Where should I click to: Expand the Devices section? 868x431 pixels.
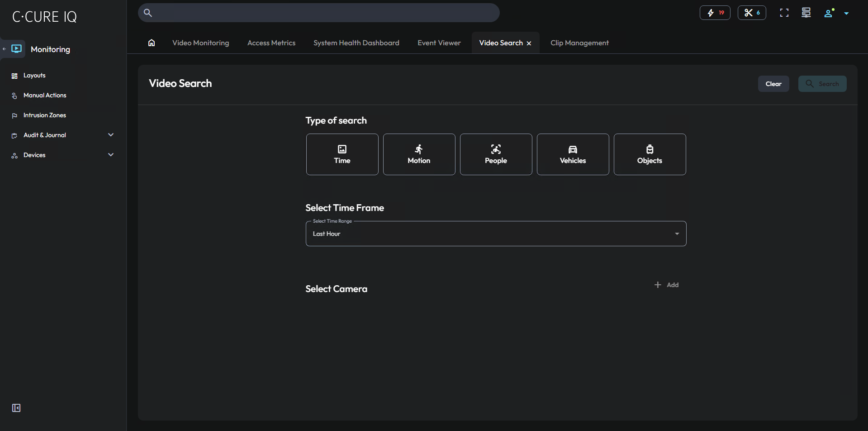pos(110,154)
